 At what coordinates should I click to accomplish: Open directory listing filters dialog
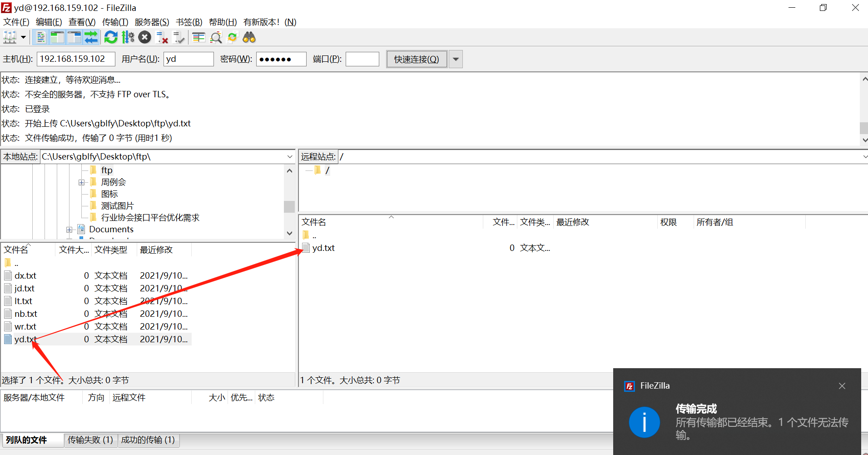point(198,37)
